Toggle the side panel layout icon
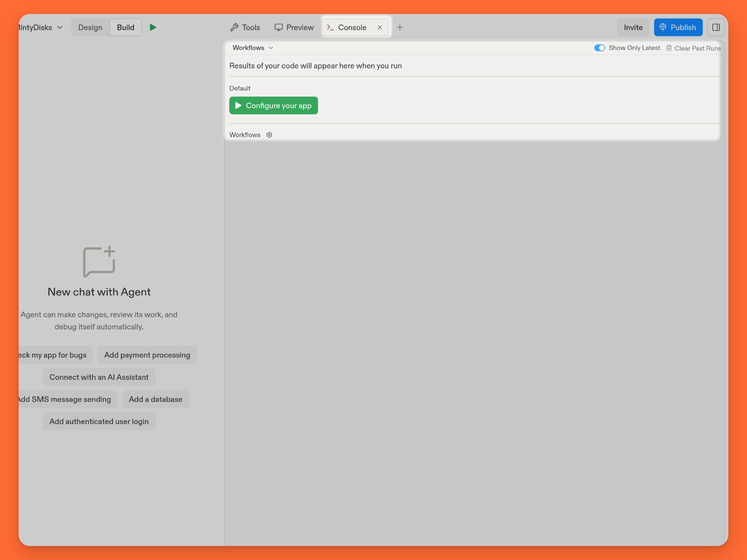Screen dimensions: 747x560 (x=716, y=28)
